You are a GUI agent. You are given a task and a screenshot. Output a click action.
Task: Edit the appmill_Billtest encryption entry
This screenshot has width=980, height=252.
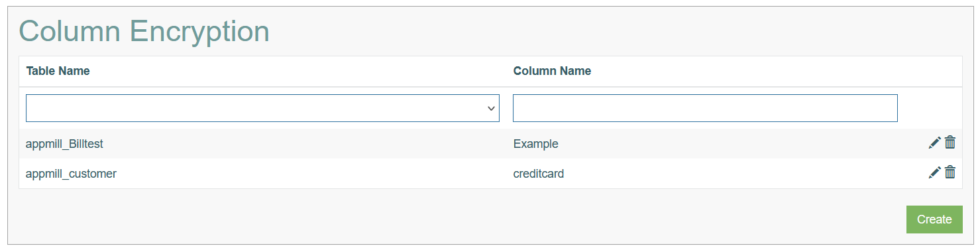pos(934,143)
